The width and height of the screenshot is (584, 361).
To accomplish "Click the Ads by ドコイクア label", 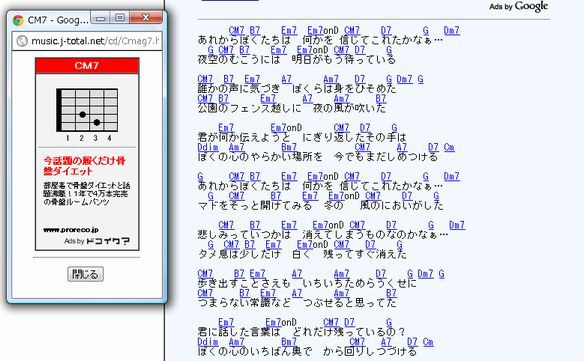I will coord(96,241).
